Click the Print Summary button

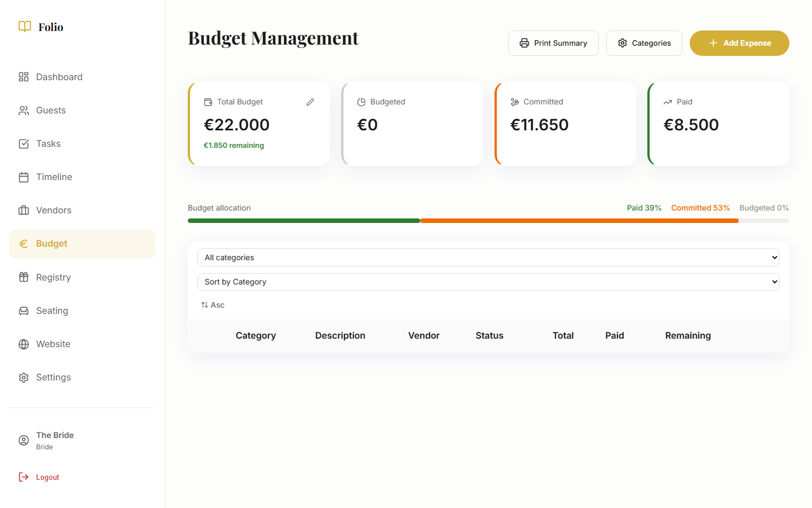(x=553, y=43)
